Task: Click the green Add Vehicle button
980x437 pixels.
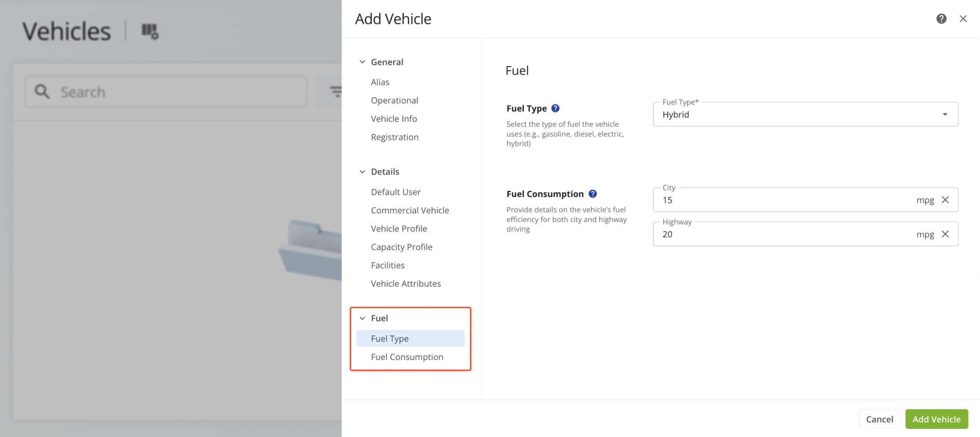Action: point(936,419)
